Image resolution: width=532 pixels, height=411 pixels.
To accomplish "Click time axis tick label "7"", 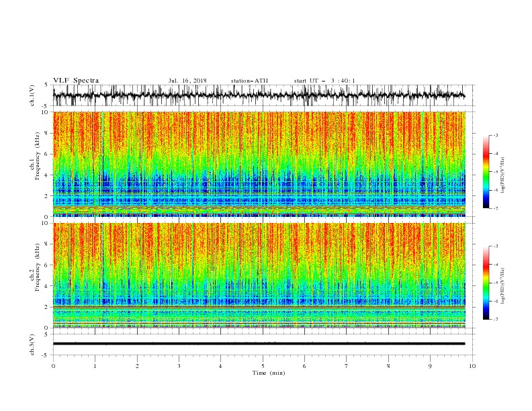I will point(347,366).
